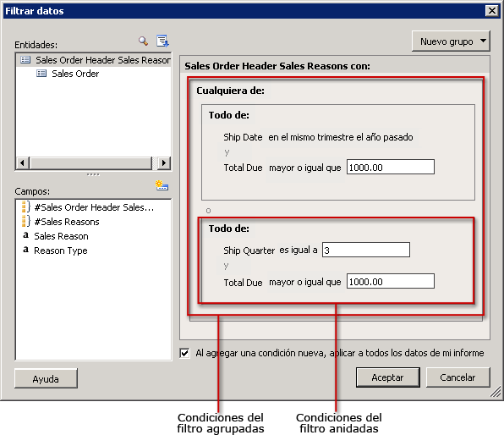The width and height of the screenshot is (504, 435).
Task: Click the horizontal scrollbar thumb in entities list
Action: (90, 162)
